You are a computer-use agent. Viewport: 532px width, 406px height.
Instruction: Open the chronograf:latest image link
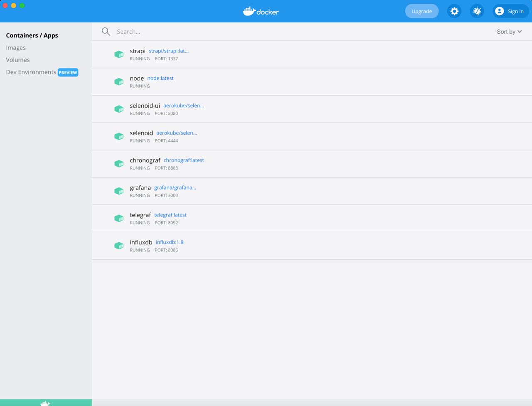(x=184, y=160)
